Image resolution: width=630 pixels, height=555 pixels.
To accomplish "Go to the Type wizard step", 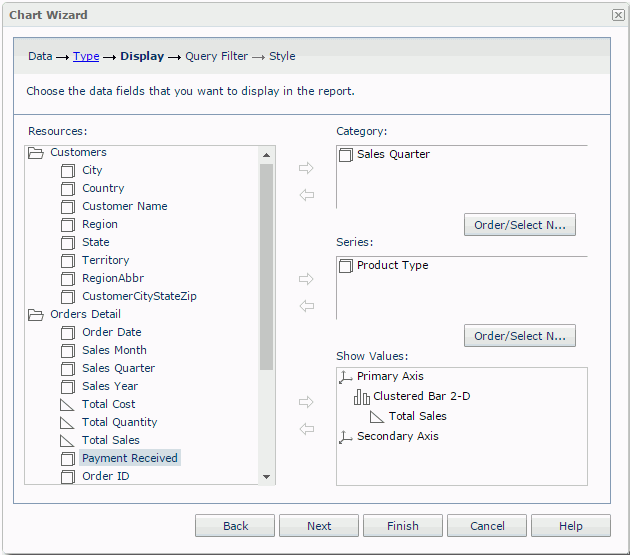I will [86, 56].
